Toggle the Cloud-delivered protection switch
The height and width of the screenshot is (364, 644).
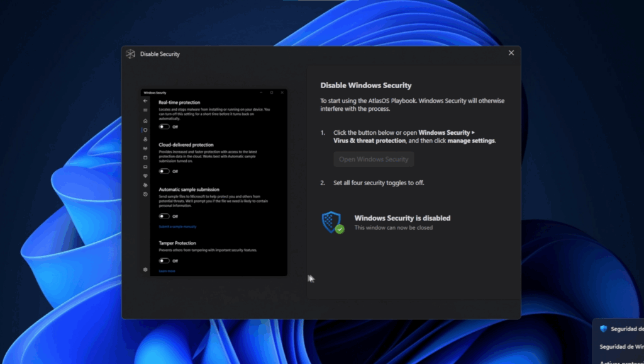click(166, 171)
